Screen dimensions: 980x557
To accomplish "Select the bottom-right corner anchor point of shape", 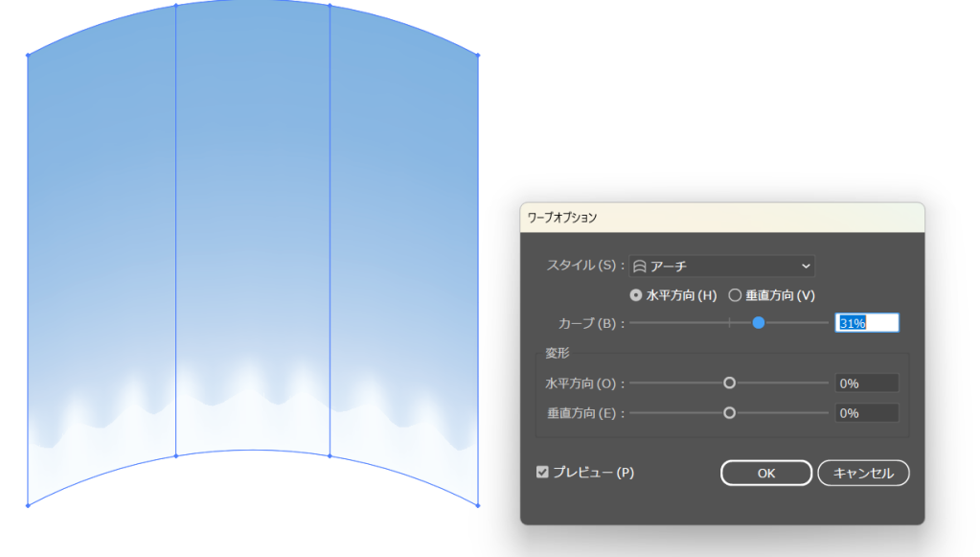I will [x=478, y=505].
